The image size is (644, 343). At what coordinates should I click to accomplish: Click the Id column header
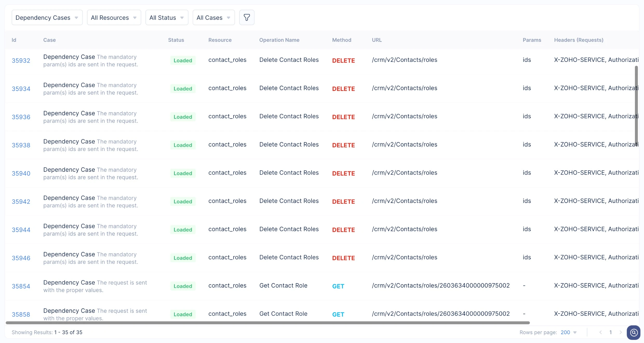tap(14, 40)
